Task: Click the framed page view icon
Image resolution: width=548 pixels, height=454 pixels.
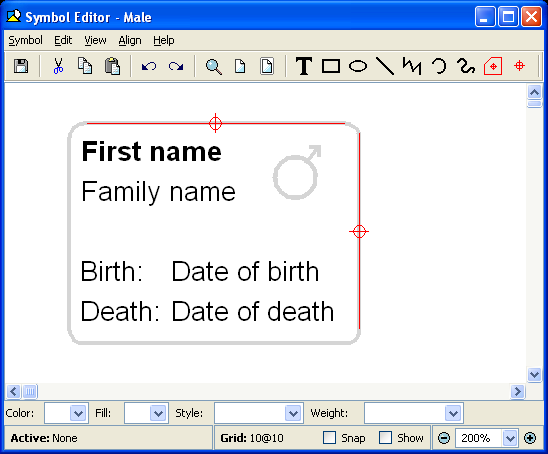Action: (267, 66)
